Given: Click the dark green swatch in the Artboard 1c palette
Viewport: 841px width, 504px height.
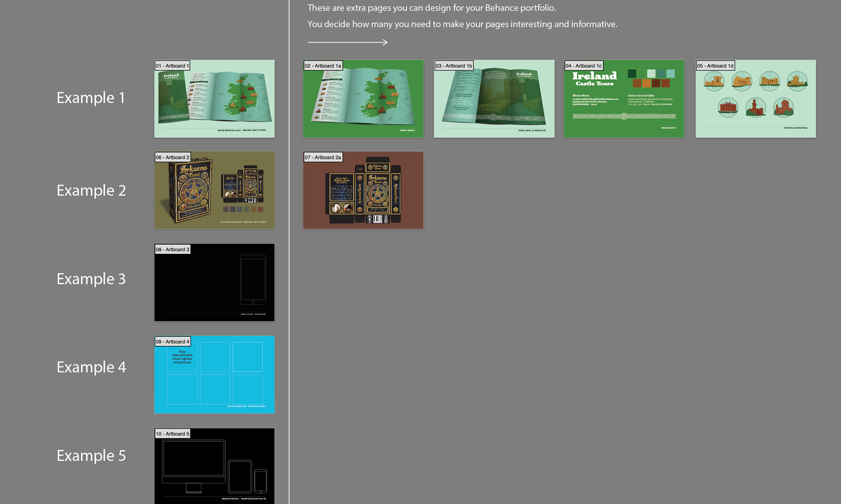Looking at the screenshot, I should coord(632,74).
